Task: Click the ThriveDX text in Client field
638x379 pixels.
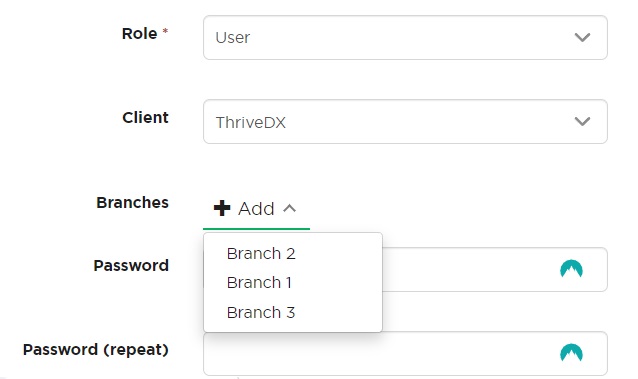Action: (x=251, y=123)
